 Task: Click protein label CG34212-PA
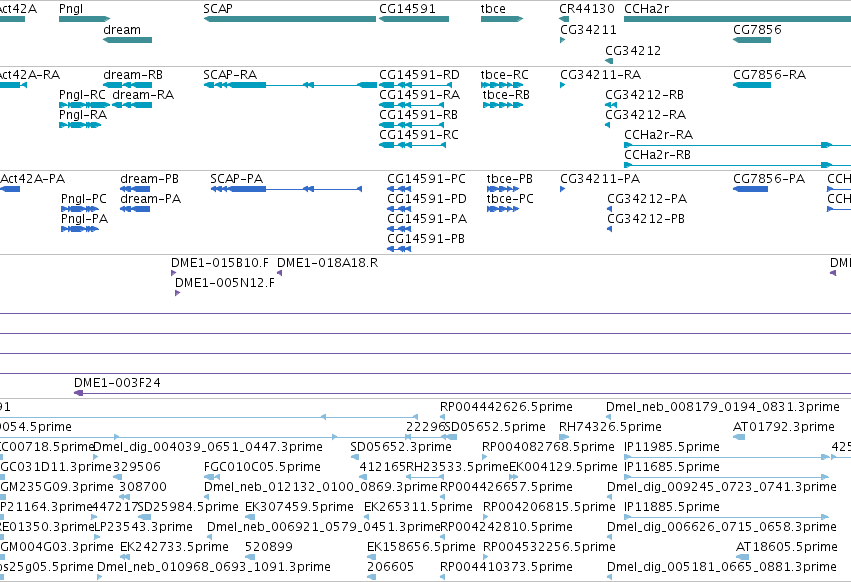tap(647, 199)
